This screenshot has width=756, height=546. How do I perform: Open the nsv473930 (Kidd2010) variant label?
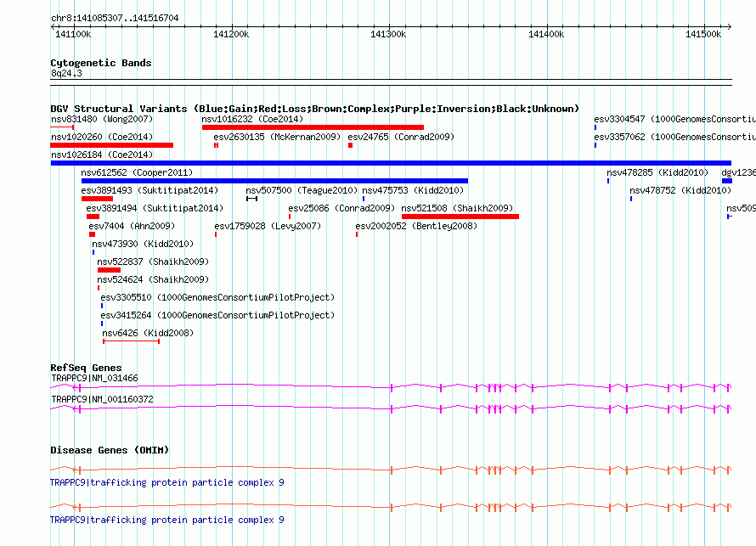click(x=143, y=244)
